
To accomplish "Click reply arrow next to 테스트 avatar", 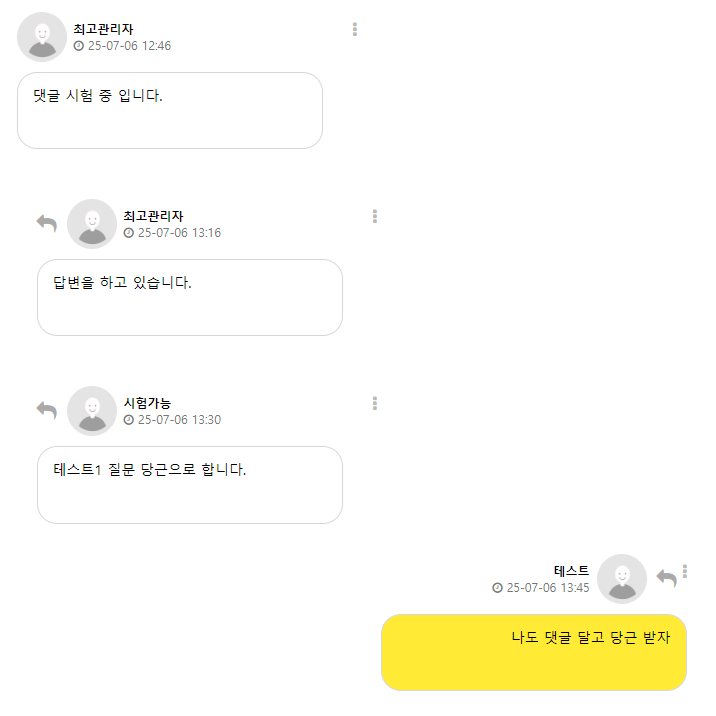I will point(666,578).
